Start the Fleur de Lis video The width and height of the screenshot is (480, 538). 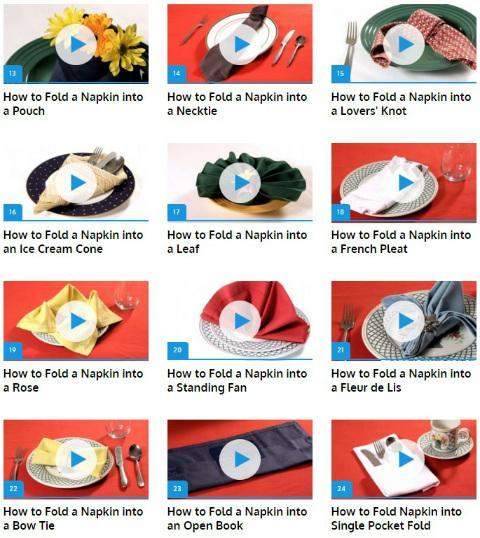(404, 321)
